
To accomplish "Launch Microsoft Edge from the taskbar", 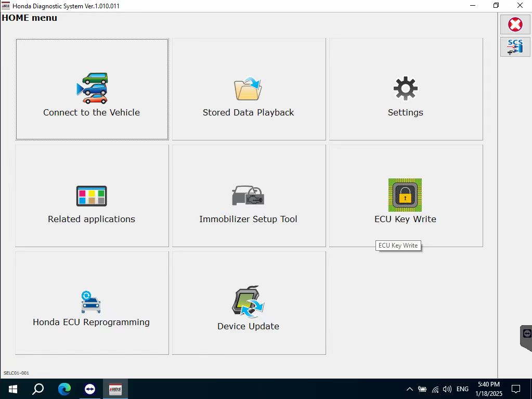I will point(64,389).
